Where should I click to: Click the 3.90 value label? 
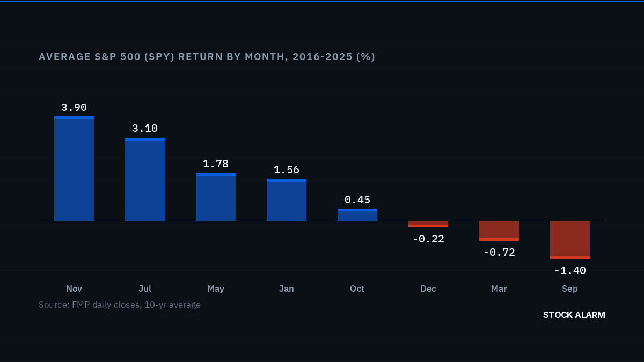pyautogui.click(x=74, y=108)
